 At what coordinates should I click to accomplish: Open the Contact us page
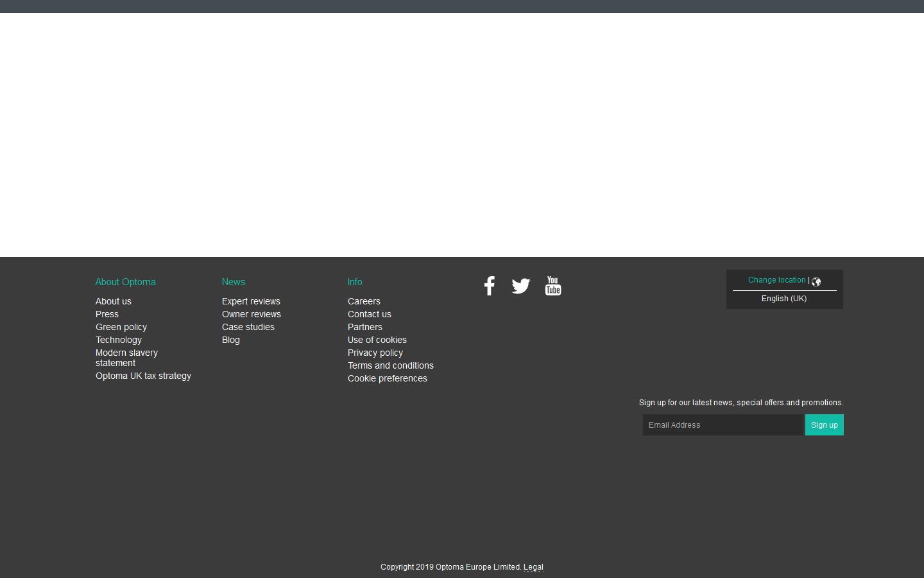pyautogui.click(x=370, y=314)
